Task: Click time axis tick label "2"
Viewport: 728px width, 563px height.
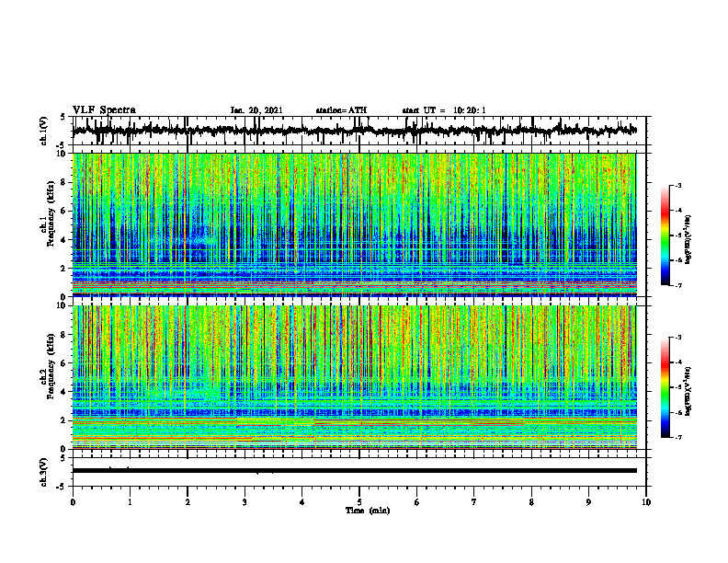Action: (x=188, y=502)
